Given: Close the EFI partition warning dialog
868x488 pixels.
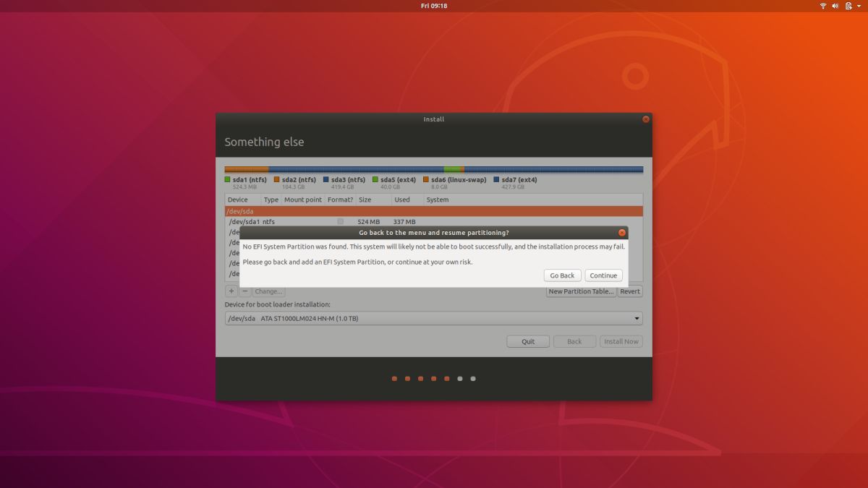Looking at the screenshot, I should click(621, 233).
